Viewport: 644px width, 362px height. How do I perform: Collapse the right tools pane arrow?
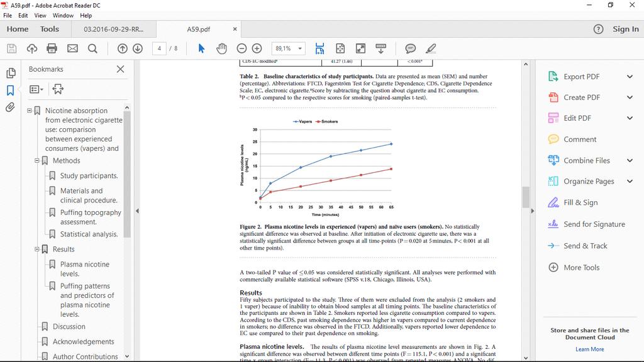532,211
